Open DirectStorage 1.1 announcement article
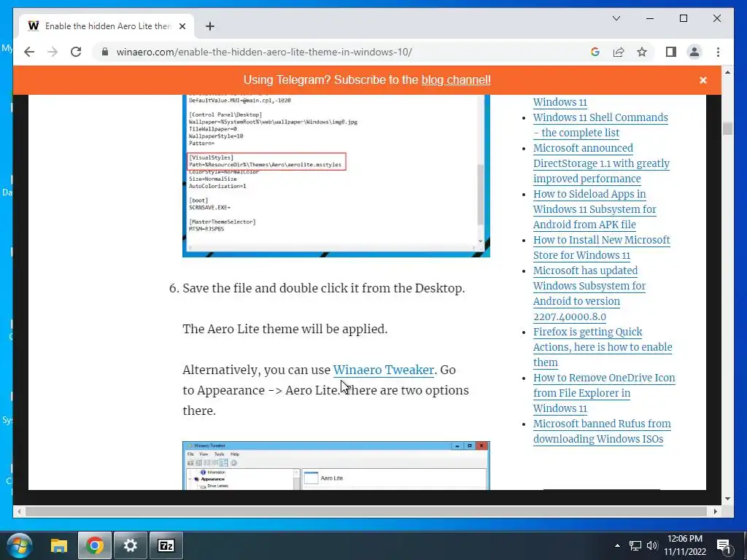 (x=601, y=163)
